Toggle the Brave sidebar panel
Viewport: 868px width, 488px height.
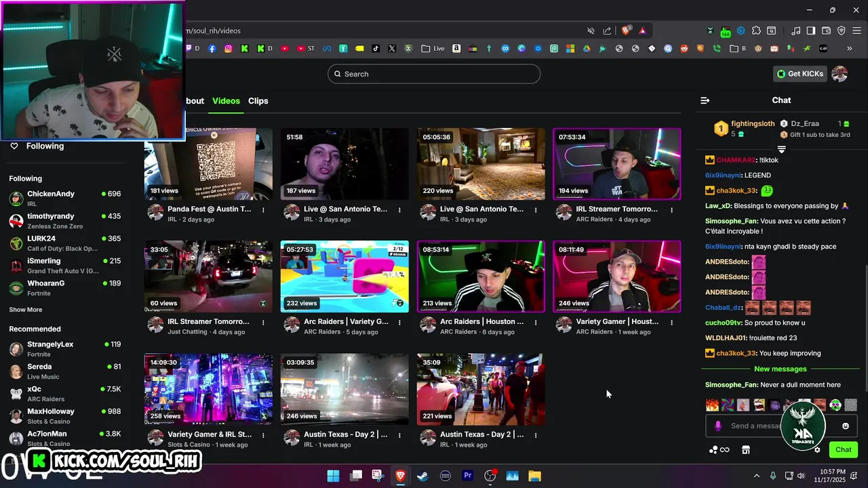(x=811, y=30)
